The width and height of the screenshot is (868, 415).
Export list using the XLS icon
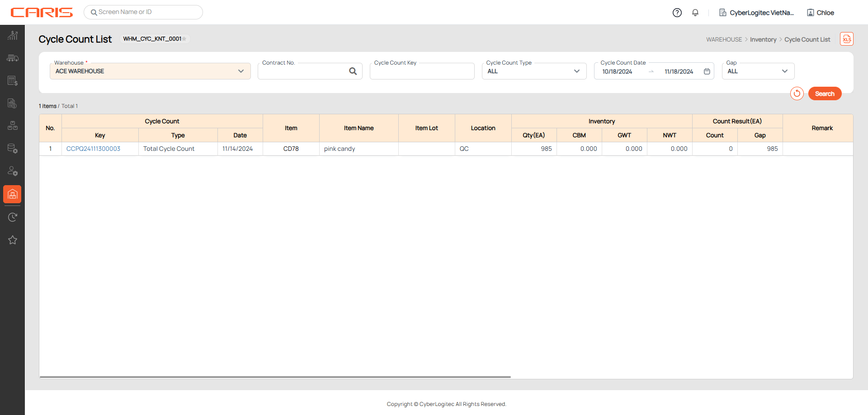point(846,39)
